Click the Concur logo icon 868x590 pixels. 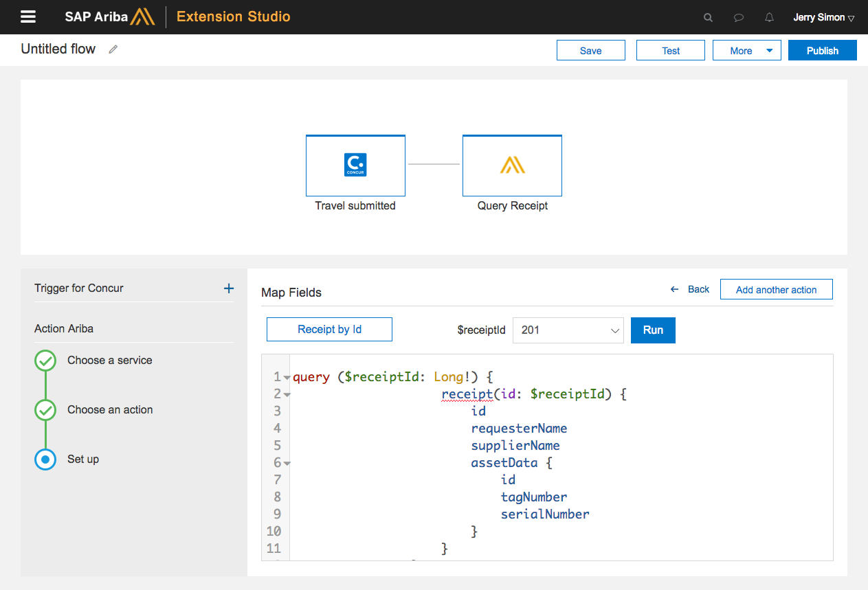tap(355, 165)
